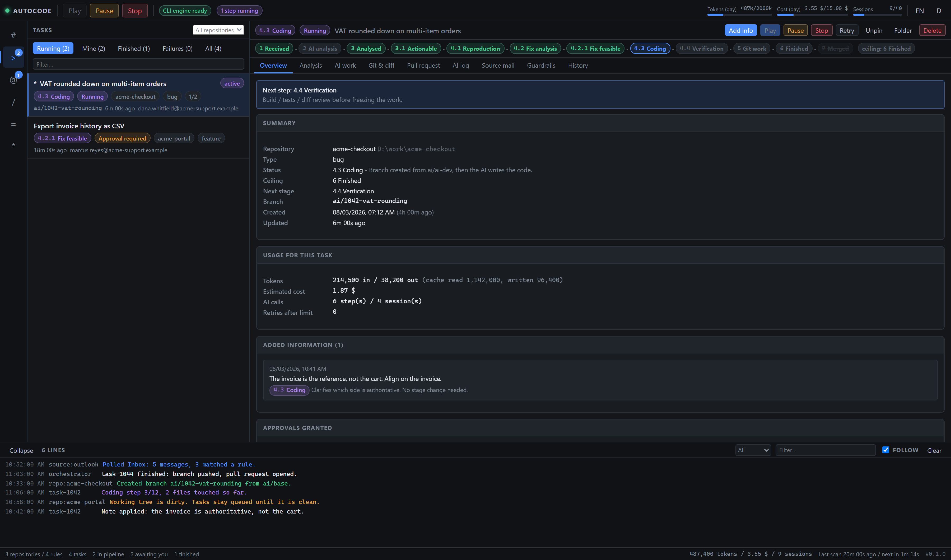Open the mail (@) sidebar section
Screen dimensions: 951x560
[13, 80]
